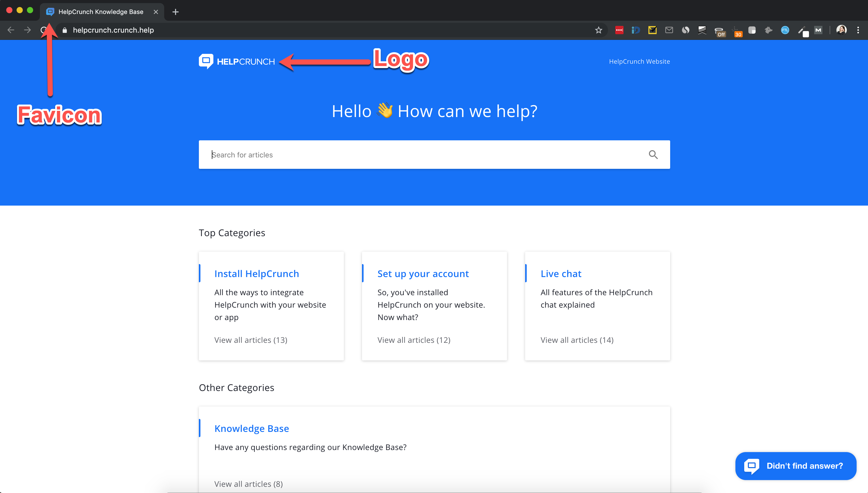Open the gray wolf head extension
Image resolution: width=868 pixels, height=493 pixels.
(769, 30)
